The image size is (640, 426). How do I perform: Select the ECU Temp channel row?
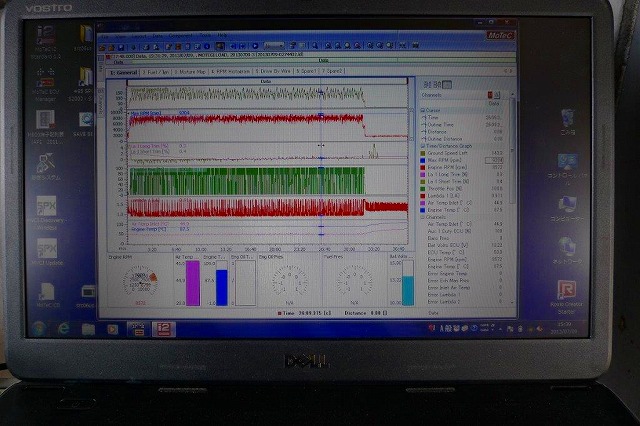pyautogui.click(x=464, y=252)
